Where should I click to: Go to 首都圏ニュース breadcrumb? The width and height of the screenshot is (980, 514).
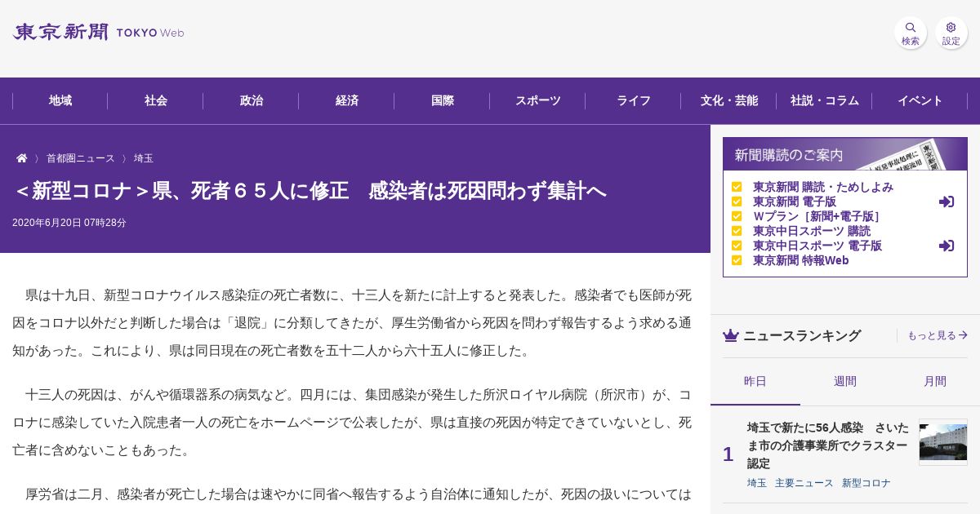point(81,158)
